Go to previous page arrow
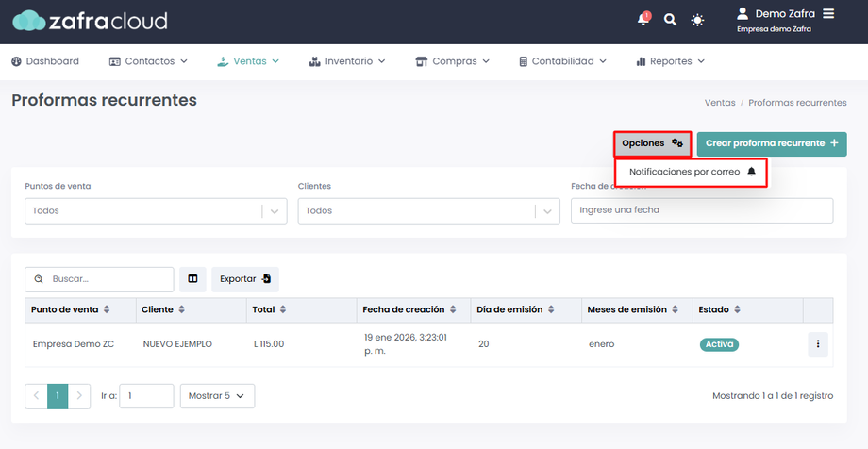 click(36, 396)
